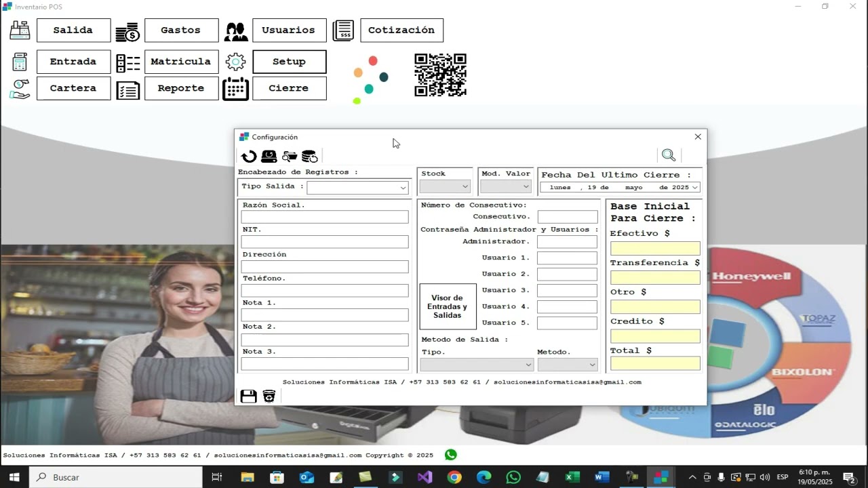Click the Cartera button

pyautogui.click(x=73, y=88)
